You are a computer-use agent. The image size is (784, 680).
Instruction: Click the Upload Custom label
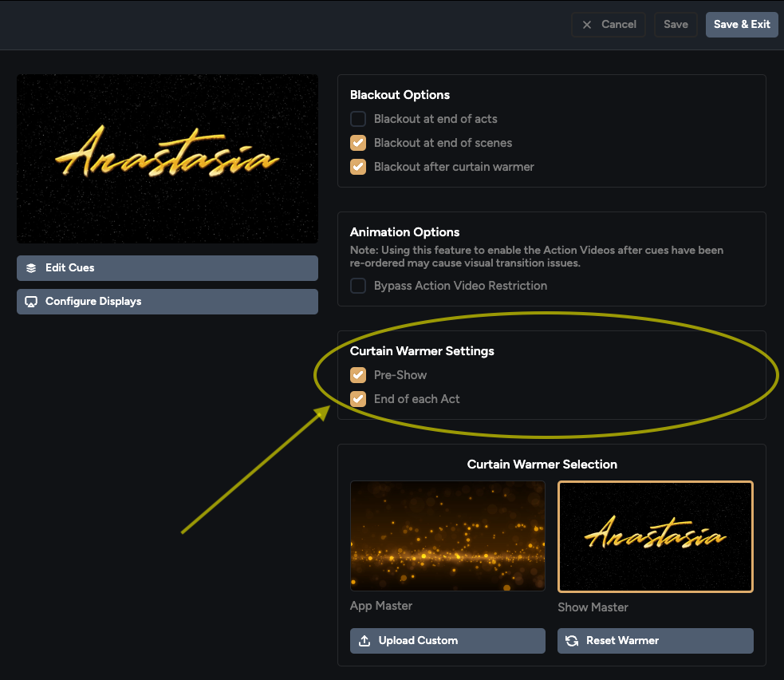[418, 640]
